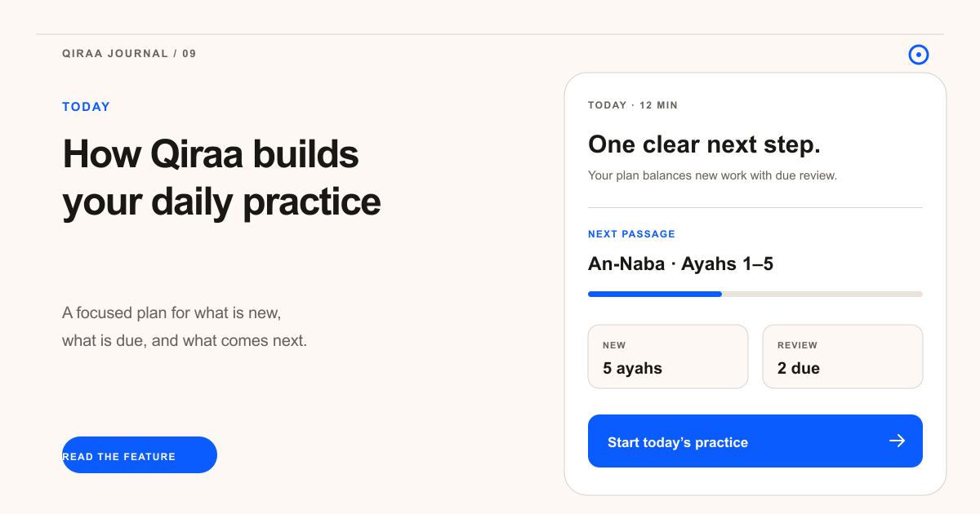Click the 5 ayahs value text
The height and width of the screenshot is (514, 980).
pos(632,368)
